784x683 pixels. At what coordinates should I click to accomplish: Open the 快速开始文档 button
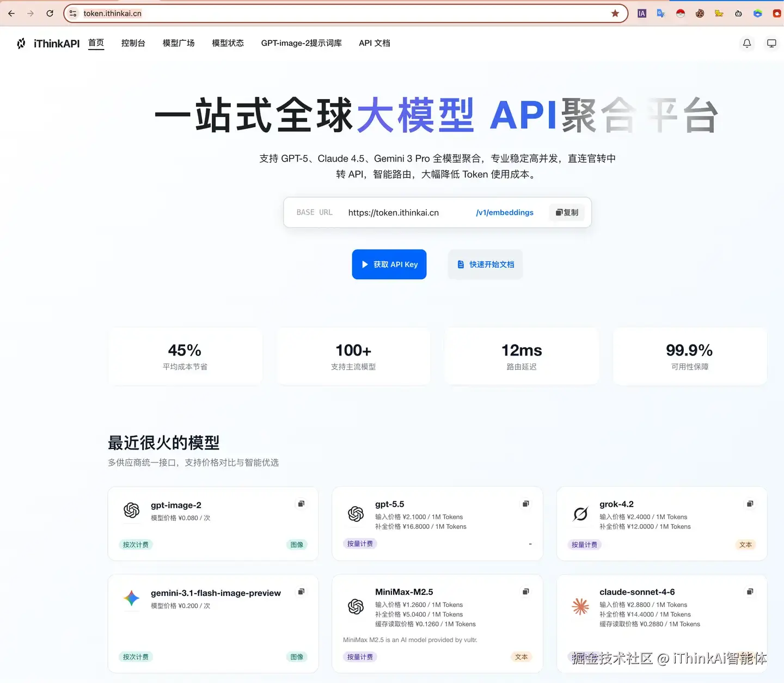[x=485, y=264]
